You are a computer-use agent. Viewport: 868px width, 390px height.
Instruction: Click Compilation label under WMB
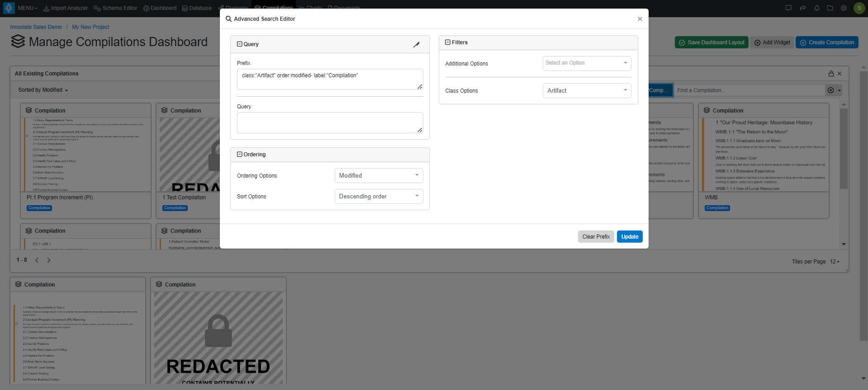717,208
